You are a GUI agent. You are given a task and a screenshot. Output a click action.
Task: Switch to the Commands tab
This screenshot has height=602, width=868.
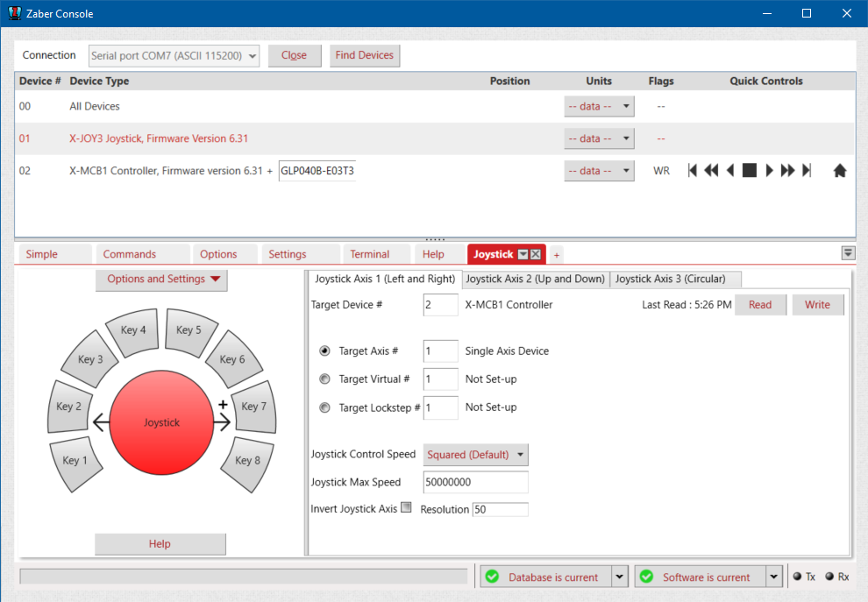tap(143, 254)
